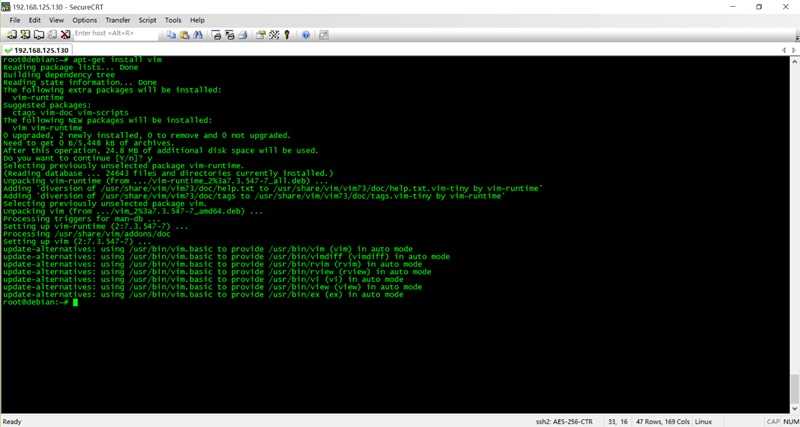This screenshot has width=800, height=427.
Task: Click the green connected checkmark on tab
Action: (x=8, y=51)
